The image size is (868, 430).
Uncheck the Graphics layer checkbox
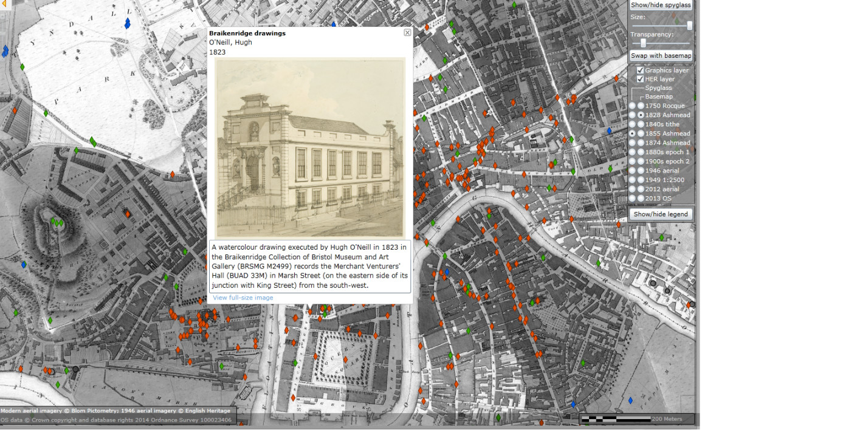[640, 70]
